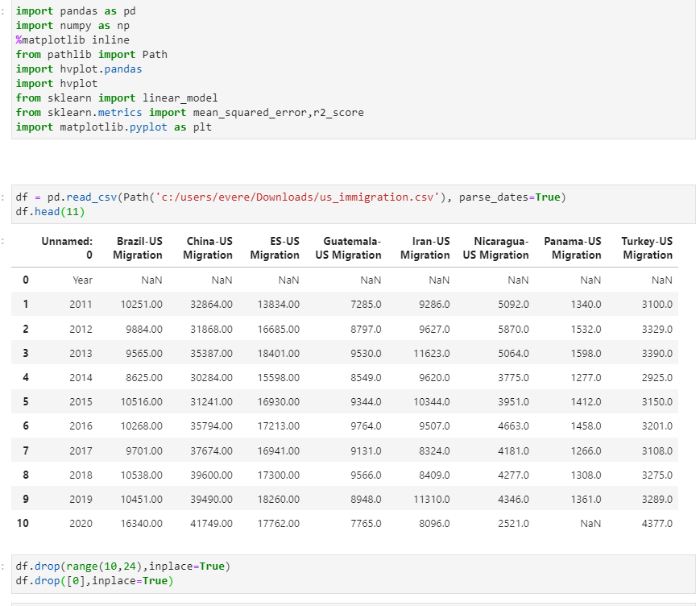700x606 pixels.
Task: Select the China-US Migration column header
Action: tap(208, 248)
